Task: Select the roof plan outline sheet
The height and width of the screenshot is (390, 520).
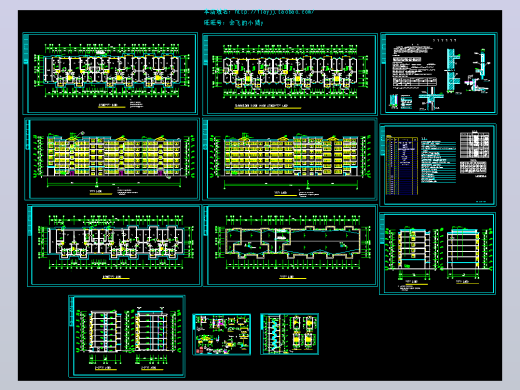Action: (290, 246)
